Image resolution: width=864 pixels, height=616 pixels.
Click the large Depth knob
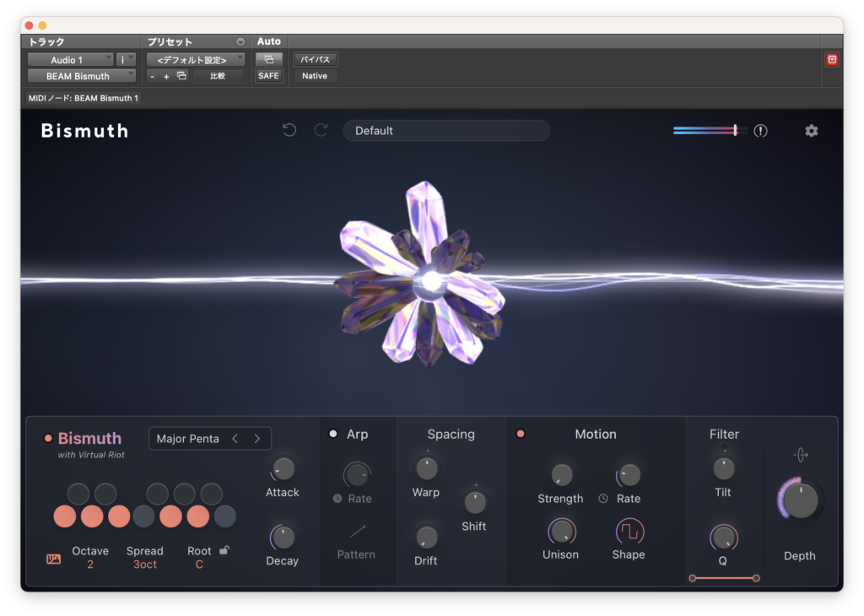pyautogui.click(x=801, y=500)
